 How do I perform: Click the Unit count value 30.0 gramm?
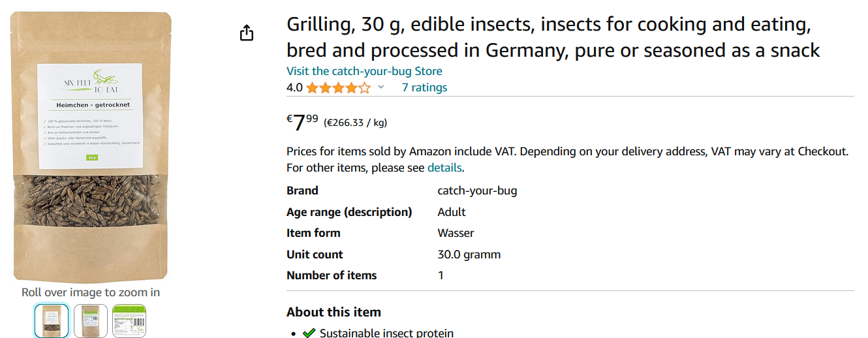pos(469,254)
